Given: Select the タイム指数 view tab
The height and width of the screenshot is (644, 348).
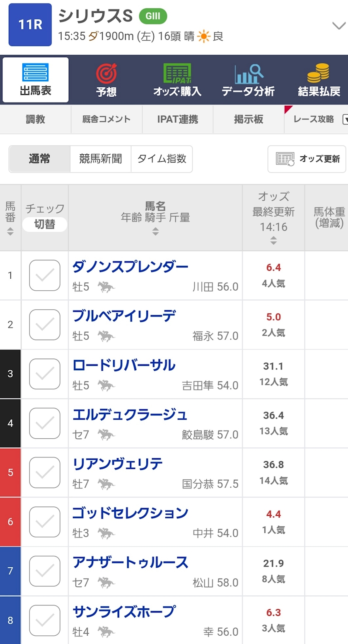Looking at the screenshot, I should [162, 159].
